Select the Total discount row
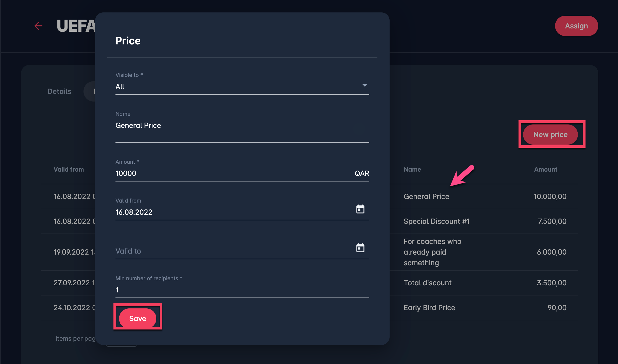This screenshot has height=364, width=618. click(427, 283)
